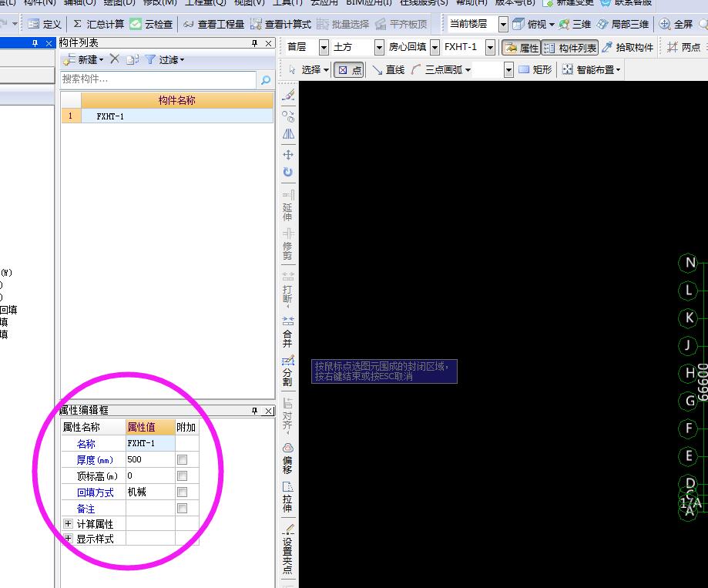Open the 房心回填 component type dropdown

435,47
